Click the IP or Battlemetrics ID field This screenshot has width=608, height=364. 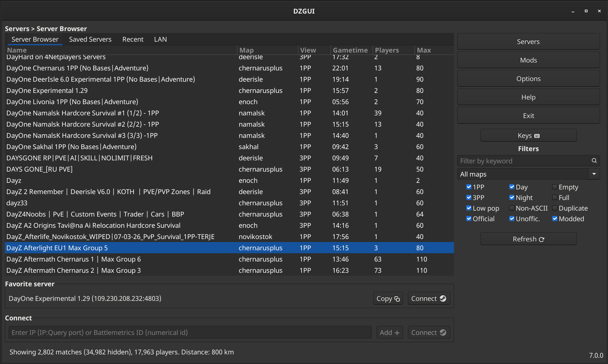190,333
